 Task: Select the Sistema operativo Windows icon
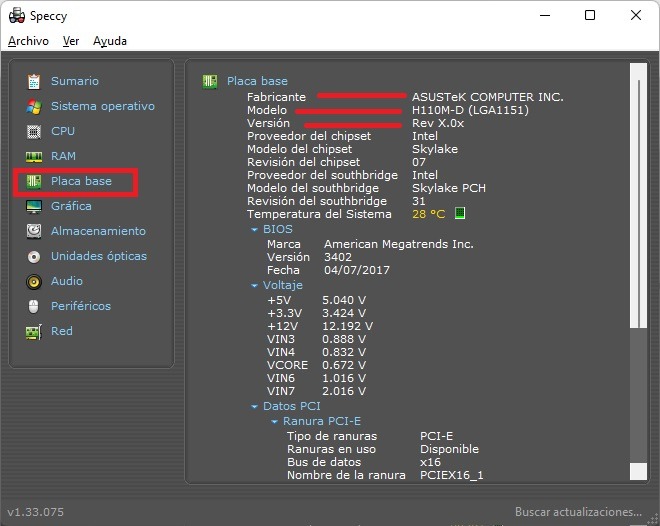(x=34, y=106)
